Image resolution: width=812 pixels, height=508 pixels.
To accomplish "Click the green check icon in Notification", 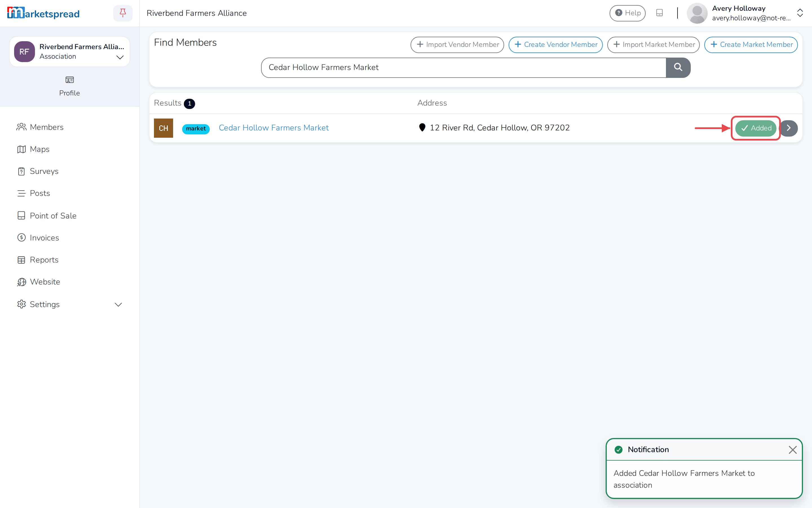I will coord(618,450).
